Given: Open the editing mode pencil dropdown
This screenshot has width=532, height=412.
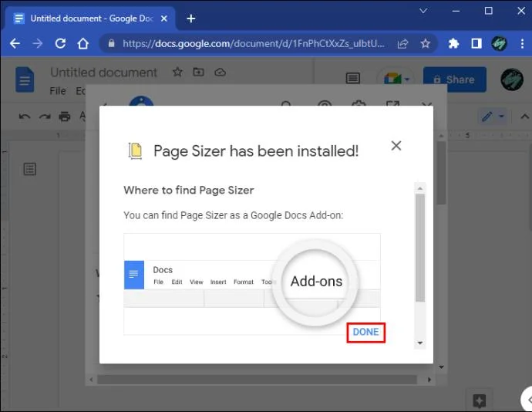Looking at the screenshot, I should [x=493, y=117].
